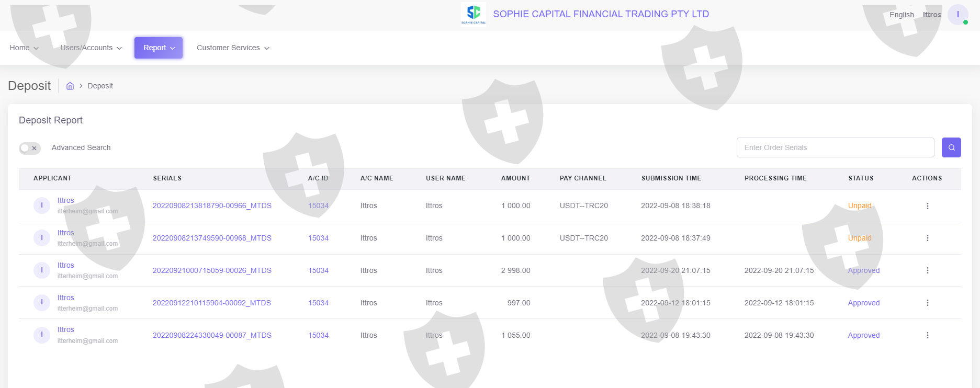Click the STATUS column header
This screenshot has height=388, width=980.
point(861,178)
